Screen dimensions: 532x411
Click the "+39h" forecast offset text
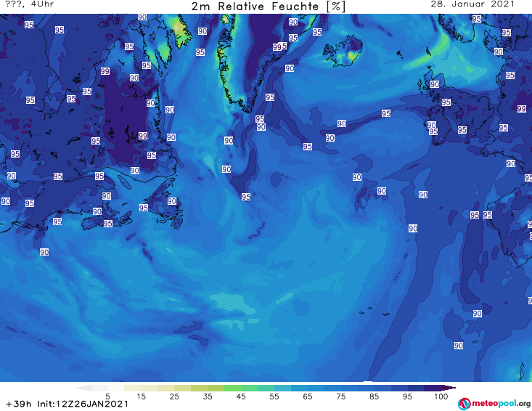coord(19,404)
